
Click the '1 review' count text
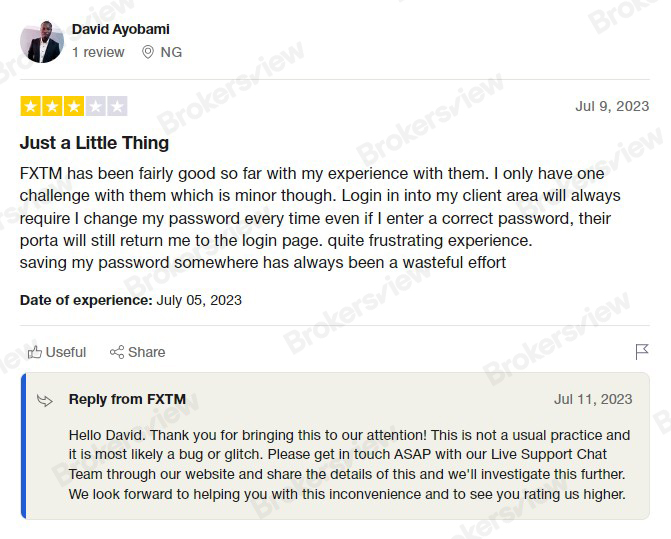point(98,52)
